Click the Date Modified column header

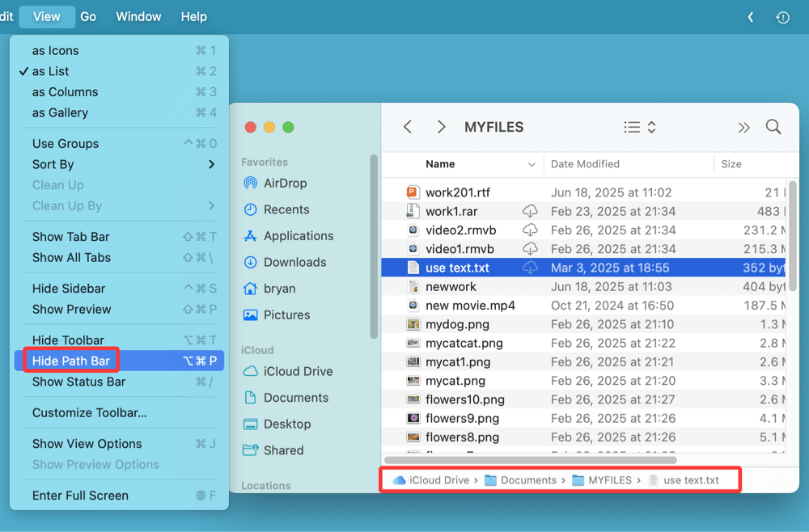pos(585,164)
